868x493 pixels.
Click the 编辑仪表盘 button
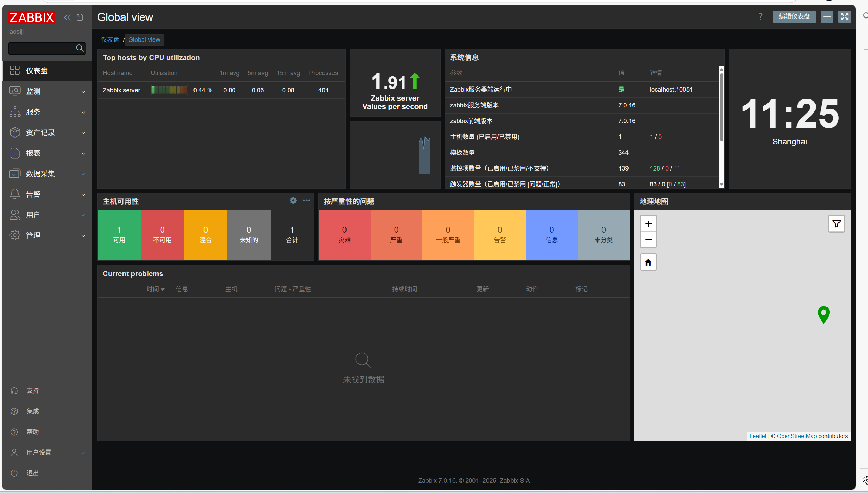(794, 16)
